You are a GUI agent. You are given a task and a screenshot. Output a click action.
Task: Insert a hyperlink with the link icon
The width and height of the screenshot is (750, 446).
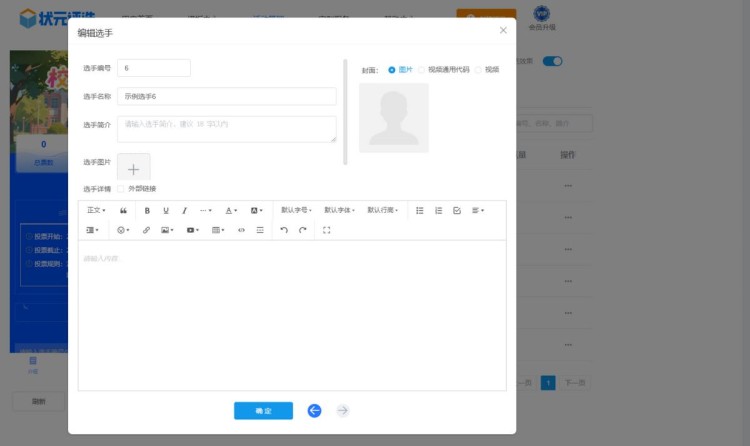146,230
